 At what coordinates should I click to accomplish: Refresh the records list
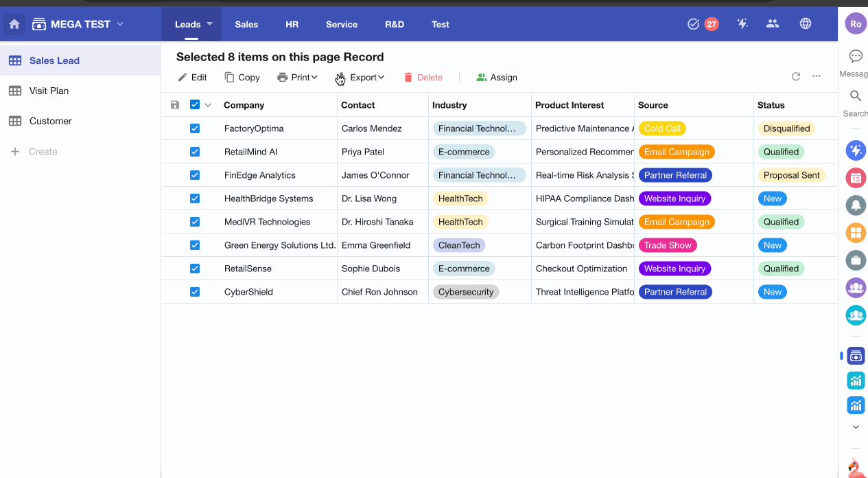tap(796, 76)
